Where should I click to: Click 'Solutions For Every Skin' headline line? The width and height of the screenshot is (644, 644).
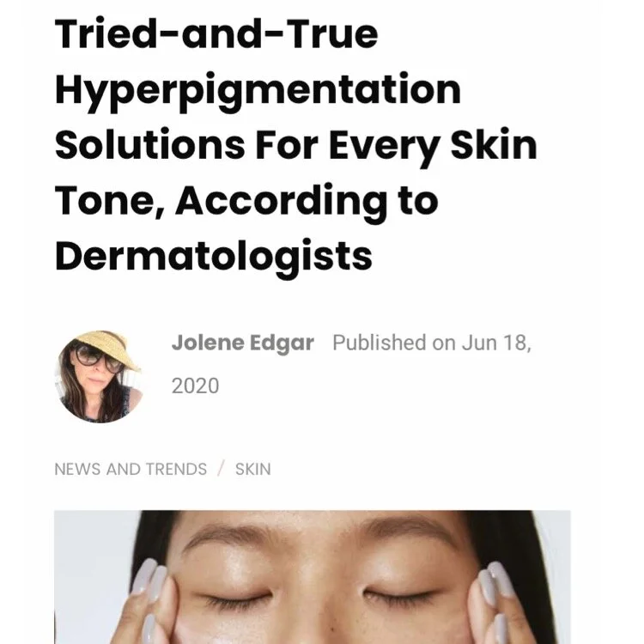pos(296,146)
